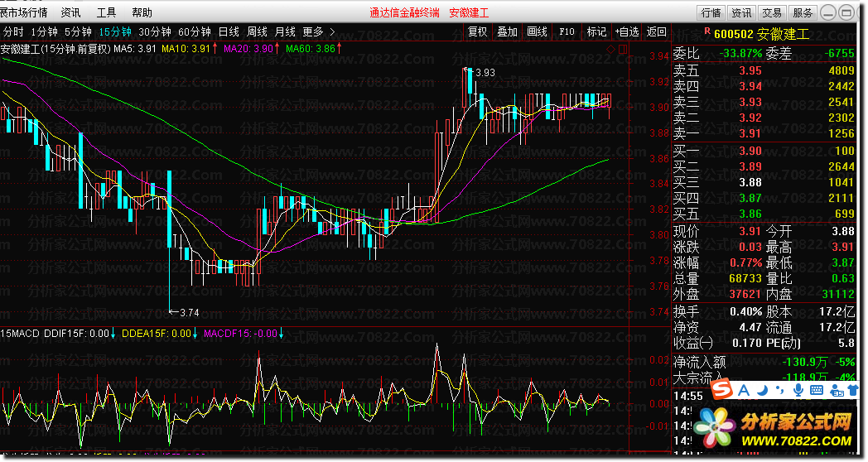868x462 pixels.
Task: Click the 交易 trade button
Action: coord(772,12)
